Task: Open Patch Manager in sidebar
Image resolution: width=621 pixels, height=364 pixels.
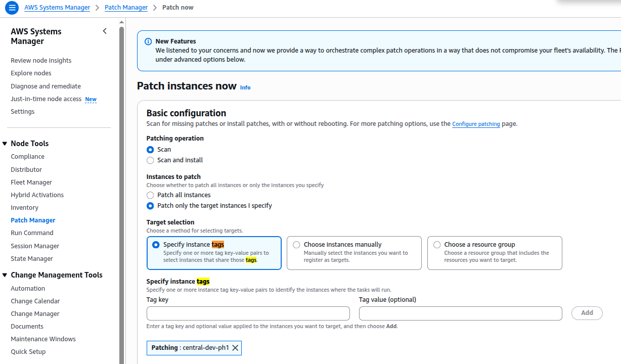Action: pos(33,220)
